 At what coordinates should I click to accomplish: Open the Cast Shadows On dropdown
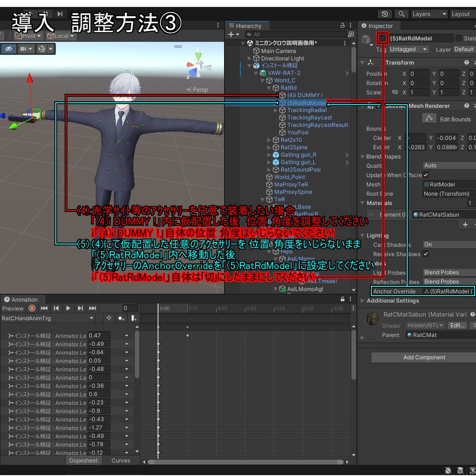tap(450, 245)
